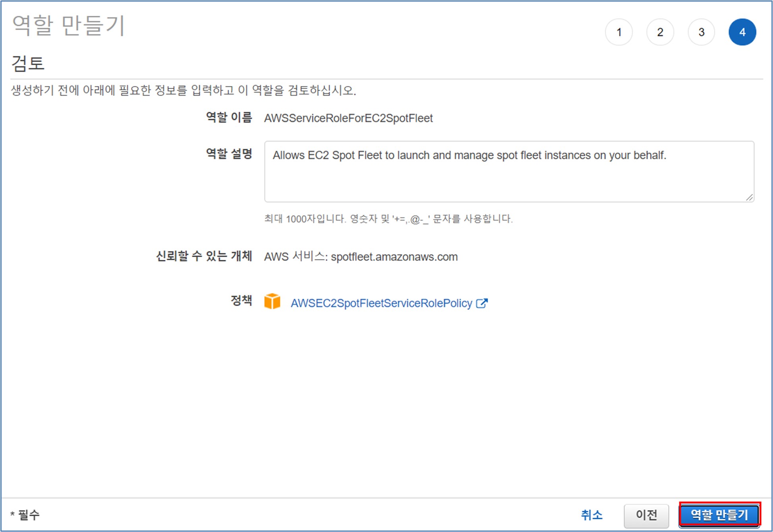Screen dimensions: 773x532
Task: Click the orange policy box icon
Action: 272,302
